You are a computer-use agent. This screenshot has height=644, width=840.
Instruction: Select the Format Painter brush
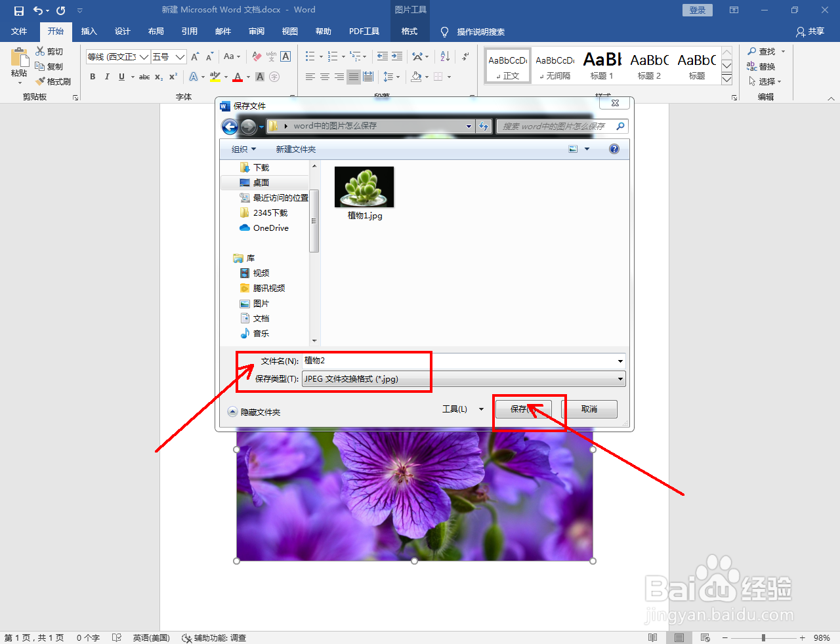coord(41,81)
